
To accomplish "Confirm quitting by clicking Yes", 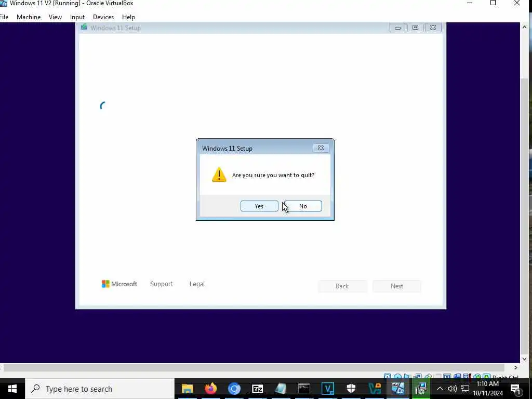I will point(259,206).
